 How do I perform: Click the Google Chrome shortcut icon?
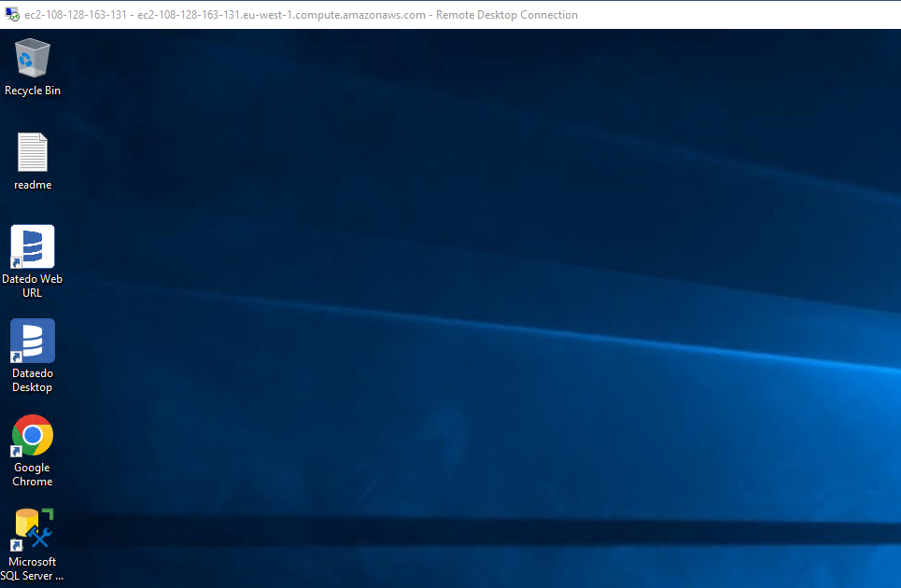(33, 435)
